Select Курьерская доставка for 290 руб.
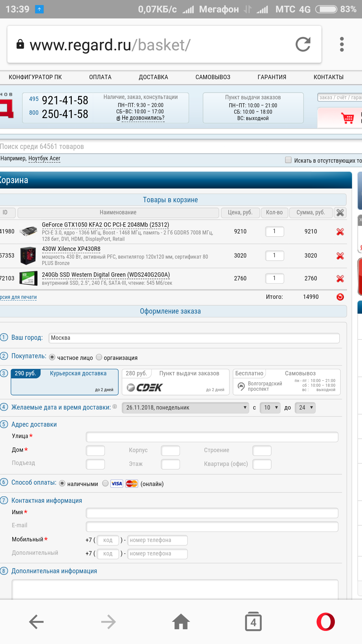This screenshot has width=362, height=644. [65, 382]
